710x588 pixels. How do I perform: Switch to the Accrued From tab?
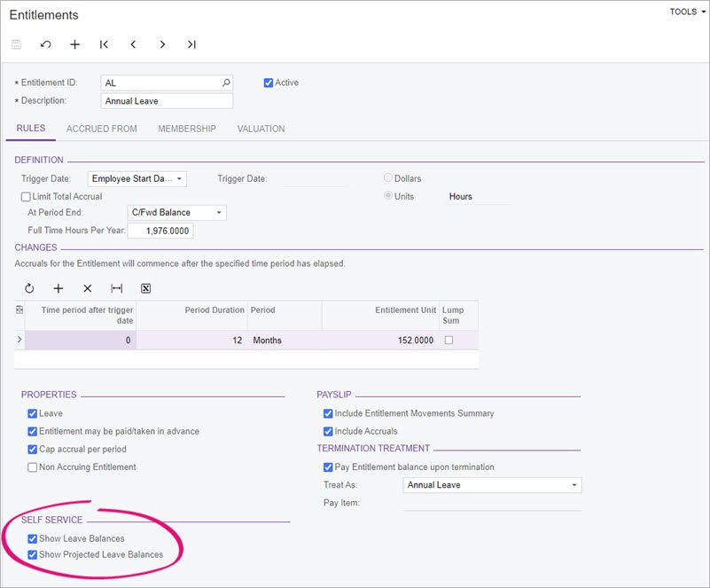click(101, 129)
